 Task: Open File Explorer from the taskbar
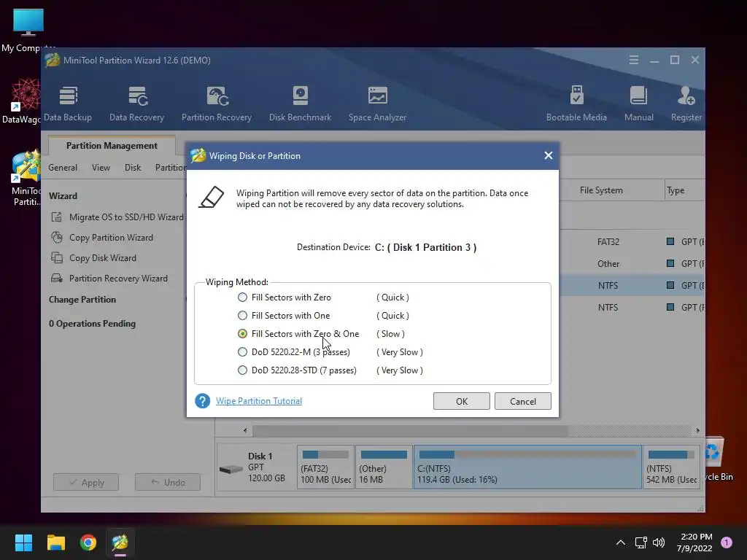55,542
